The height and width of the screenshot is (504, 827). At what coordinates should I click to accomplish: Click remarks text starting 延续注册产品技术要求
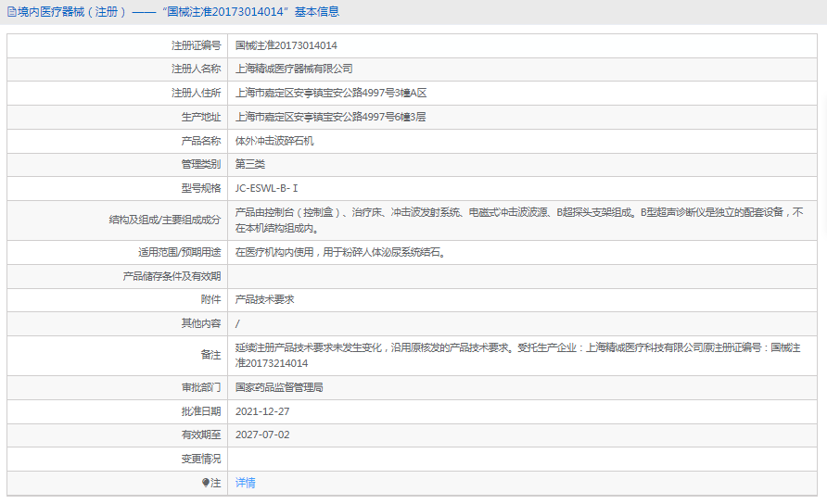[518, 356]
